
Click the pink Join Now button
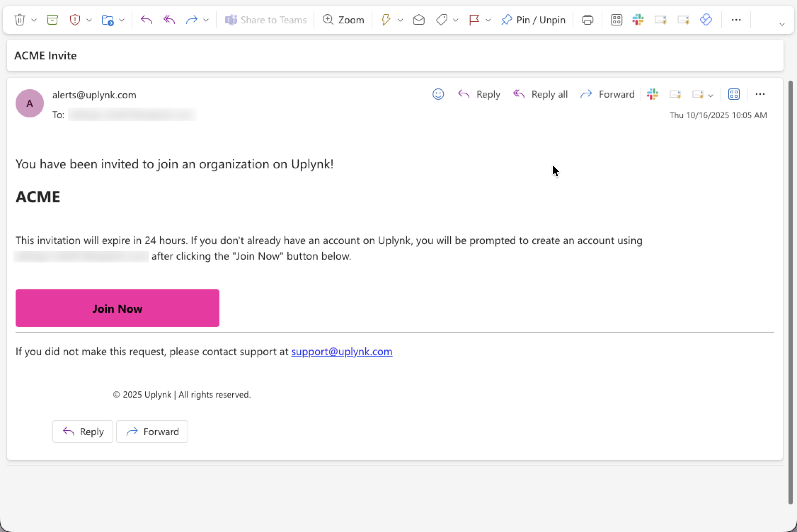click(x=117, y=308)
